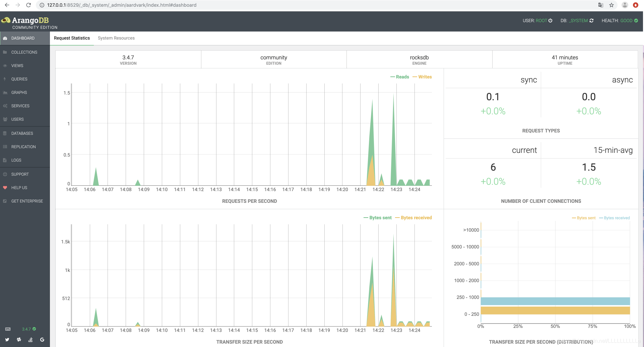644x347 pixels.
Task: Bookmark page with star icon
Action: tap(611, 5)
